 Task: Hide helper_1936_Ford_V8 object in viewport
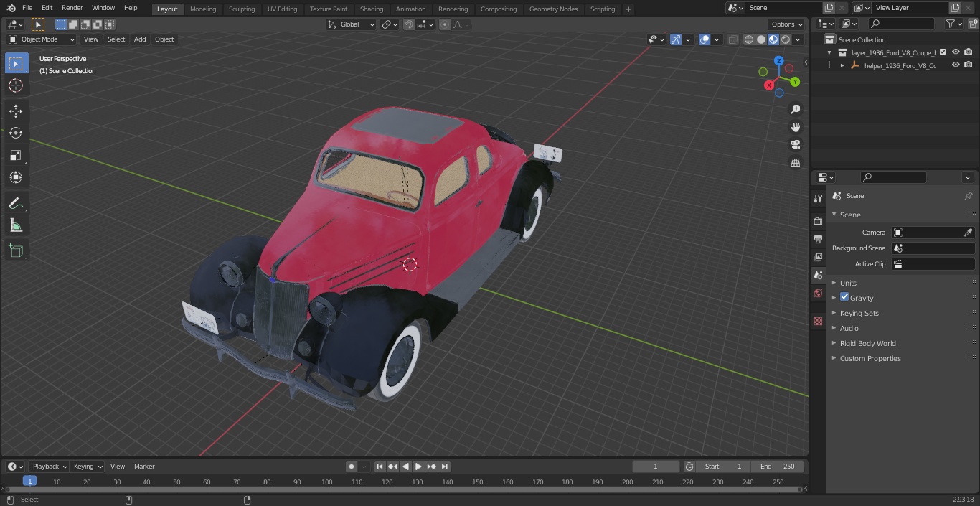(955, 65)
